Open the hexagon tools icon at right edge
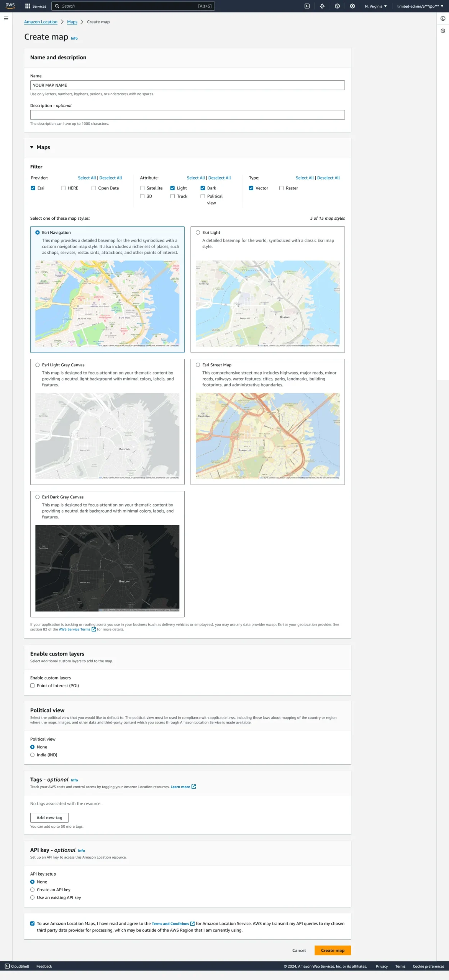Viewport: 449px width, 980px height. tap(443, 31)
